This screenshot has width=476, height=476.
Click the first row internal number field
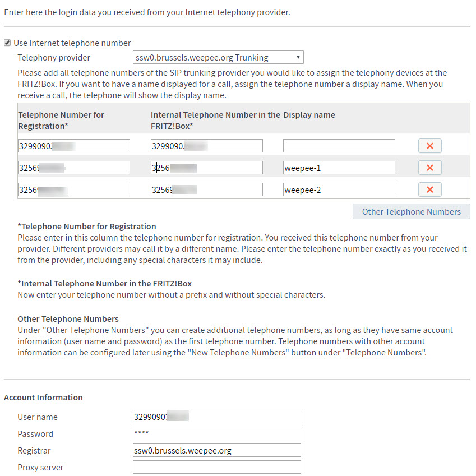tap(206, 146)
